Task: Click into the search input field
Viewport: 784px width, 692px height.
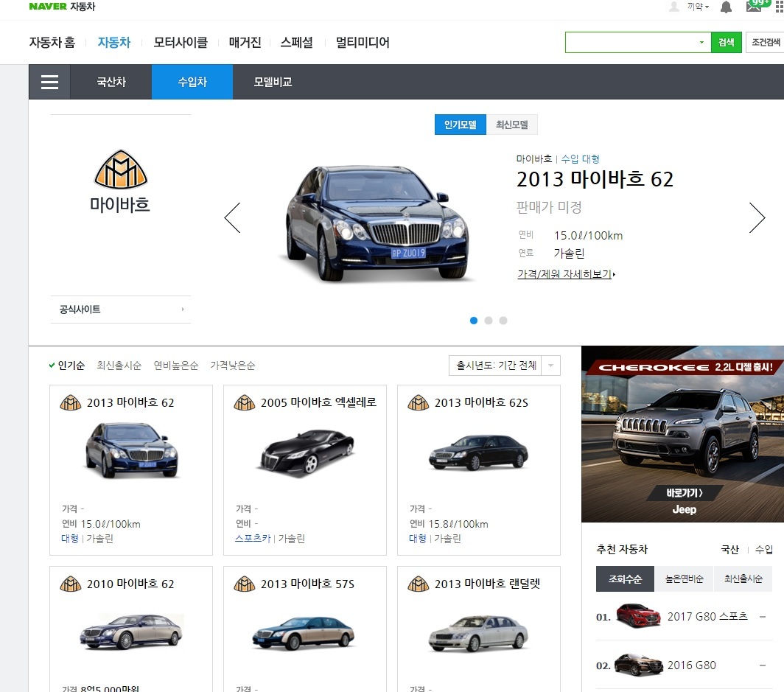Action: coord(631,43)
